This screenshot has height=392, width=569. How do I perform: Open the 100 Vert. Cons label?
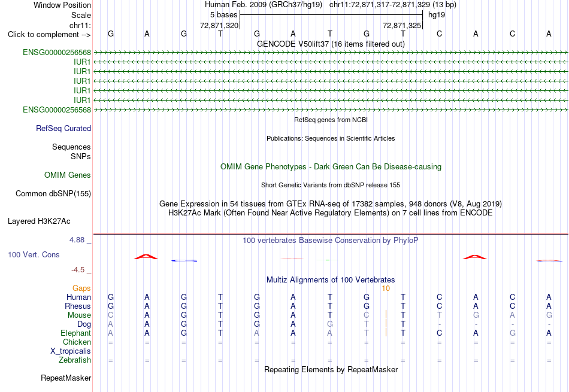pos(34,254)
